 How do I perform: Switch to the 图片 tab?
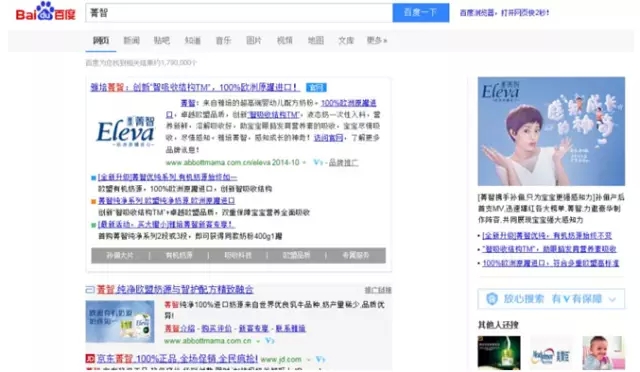tap(253, 40)
